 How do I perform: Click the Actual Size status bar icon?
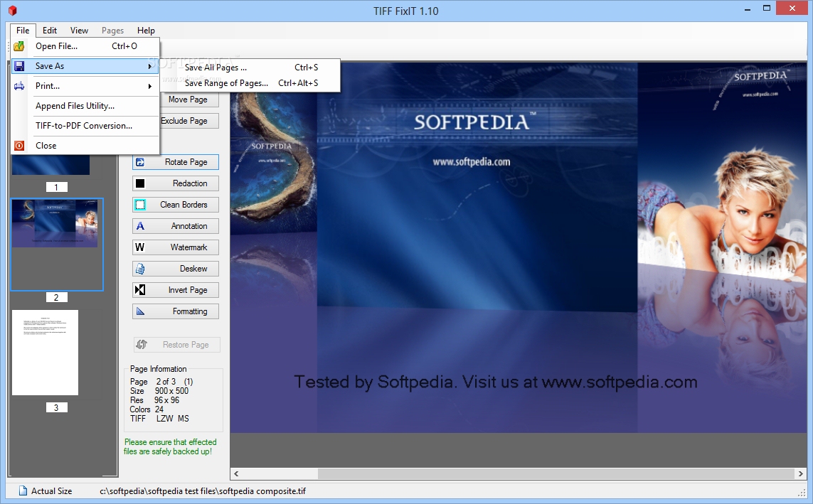tap(23, 491)
